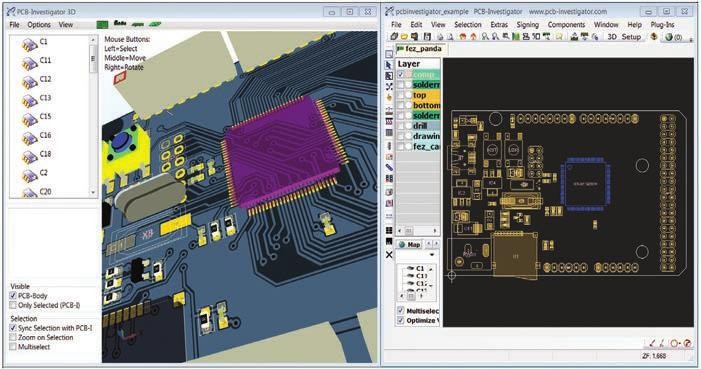
Task: Open the Signing menu
Action: click(x=528, y=25)
